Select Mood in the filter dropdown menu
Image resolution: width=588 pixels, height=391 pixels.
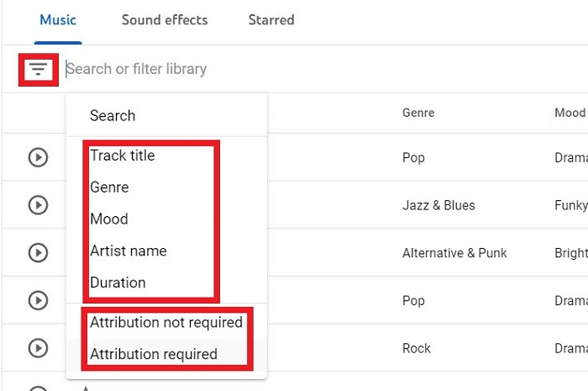click(109, 219)
